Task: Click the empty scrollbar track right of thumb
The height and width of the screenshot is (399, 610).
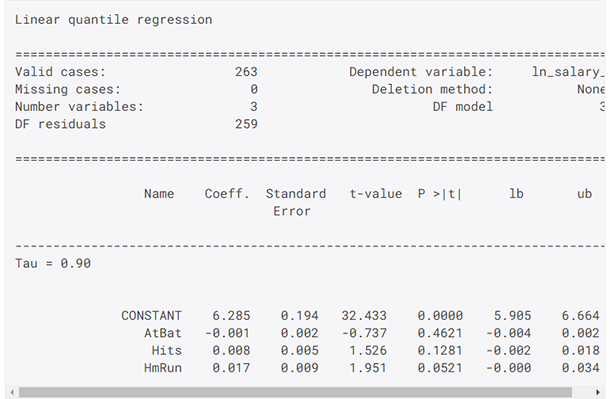Action: point(583,392)
